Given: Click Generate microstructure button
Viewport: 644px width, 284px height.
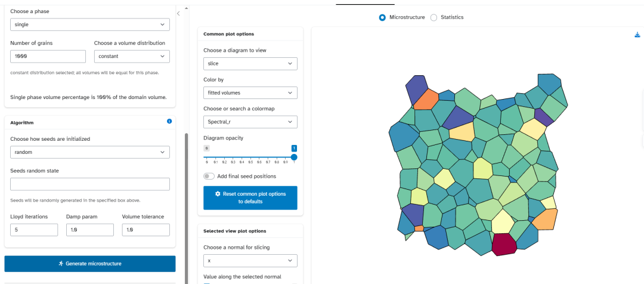Looking at the screenshot, I should [x=90, y=264].
